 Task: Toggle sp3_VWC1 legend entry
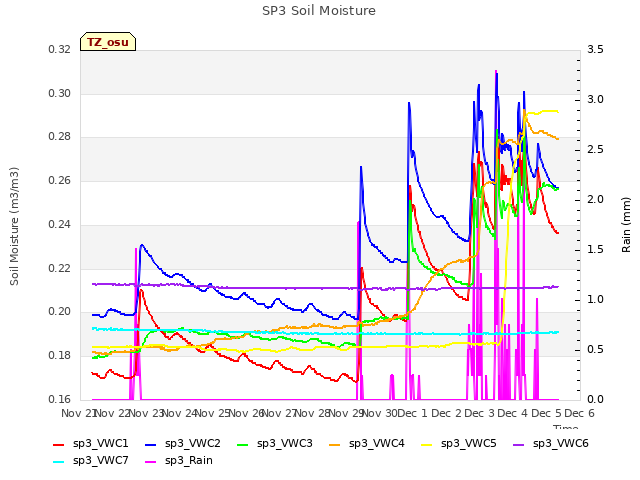(x=91, y=444)
